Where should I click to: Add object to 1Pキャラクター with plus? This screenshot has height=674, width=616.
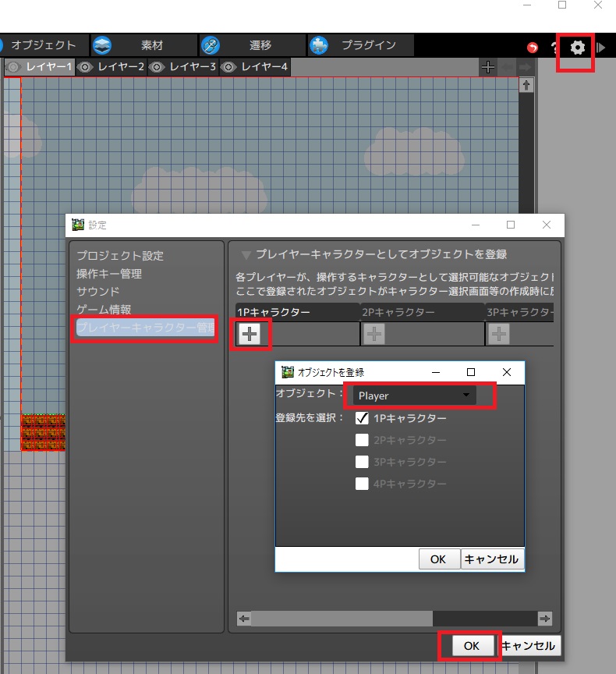point(250,334)
